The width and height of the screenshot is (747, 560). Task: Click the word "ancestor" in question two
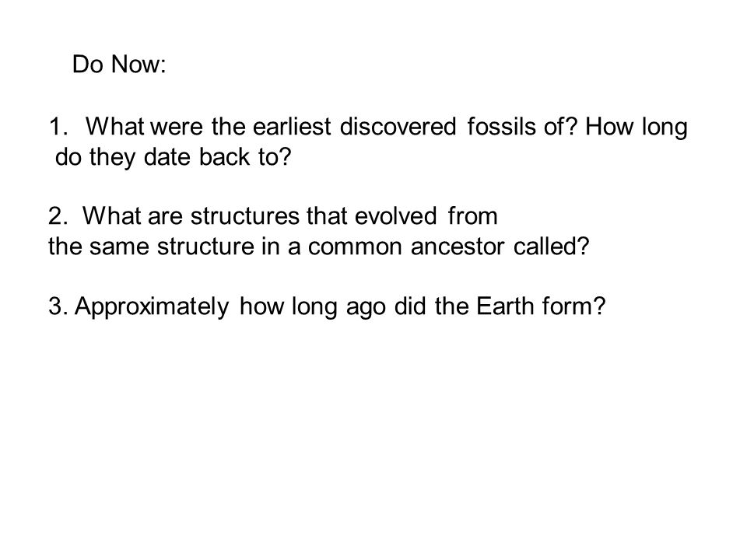[x=458, y=248]
